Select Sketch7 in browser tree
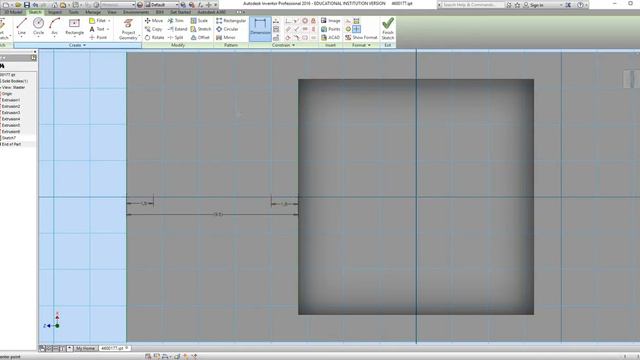This screenshot has height=360, width=640. (9, 138)
